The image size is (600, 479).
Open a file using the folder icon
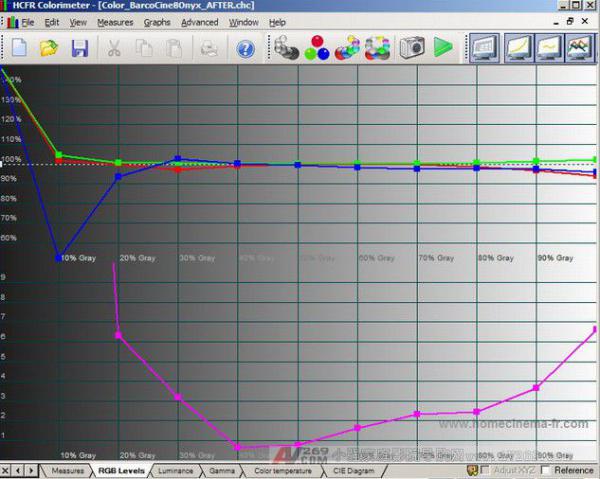tap(49, 47)
